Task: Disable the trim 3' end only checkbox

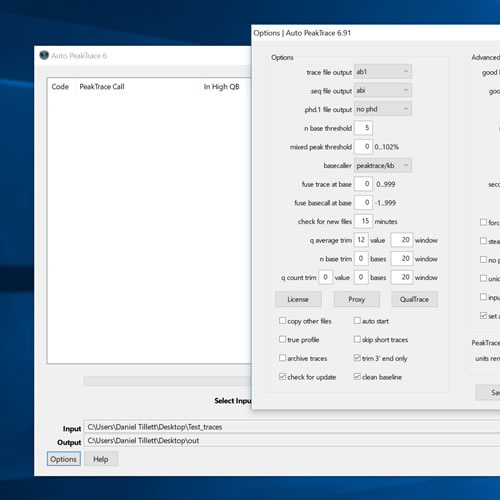Action: 357,358
